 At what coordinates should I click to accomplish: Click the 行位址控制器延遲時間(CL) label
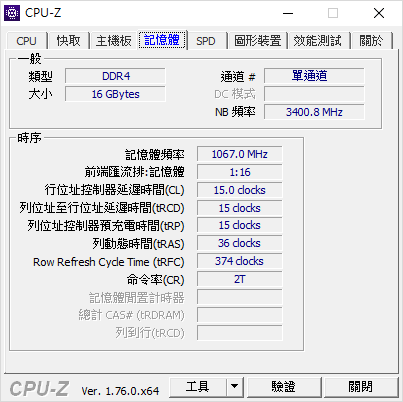[x=114, y=190]
